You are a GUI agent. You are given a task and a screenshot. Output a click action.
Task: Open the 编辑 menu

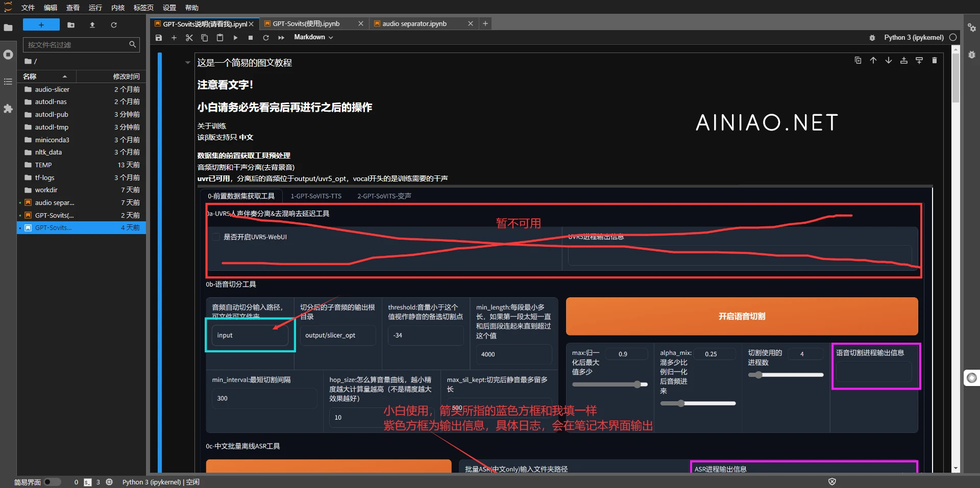[51, 8]
